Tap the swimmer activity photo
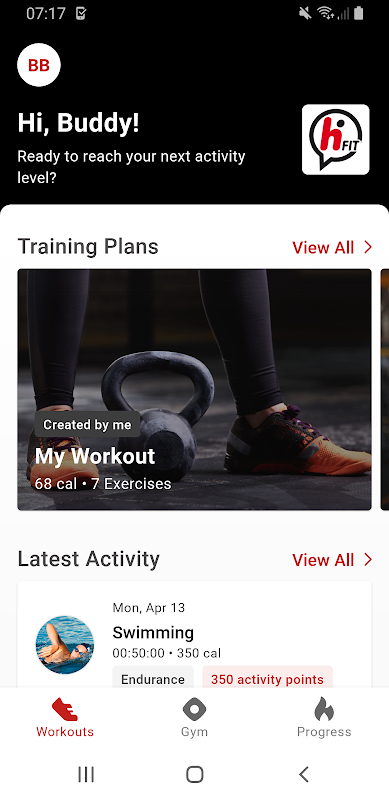 coord(65,644)
